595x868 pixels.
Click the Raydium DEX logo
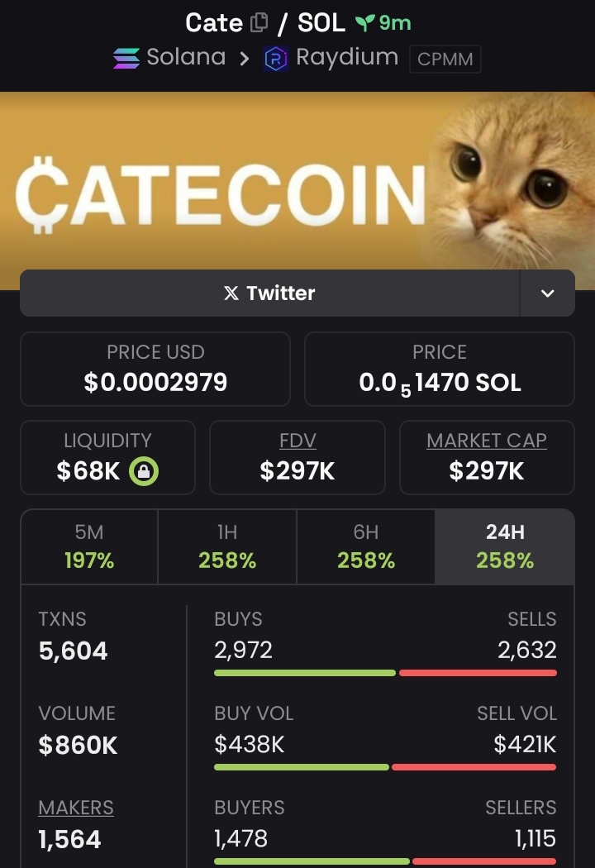click(276, 59)
